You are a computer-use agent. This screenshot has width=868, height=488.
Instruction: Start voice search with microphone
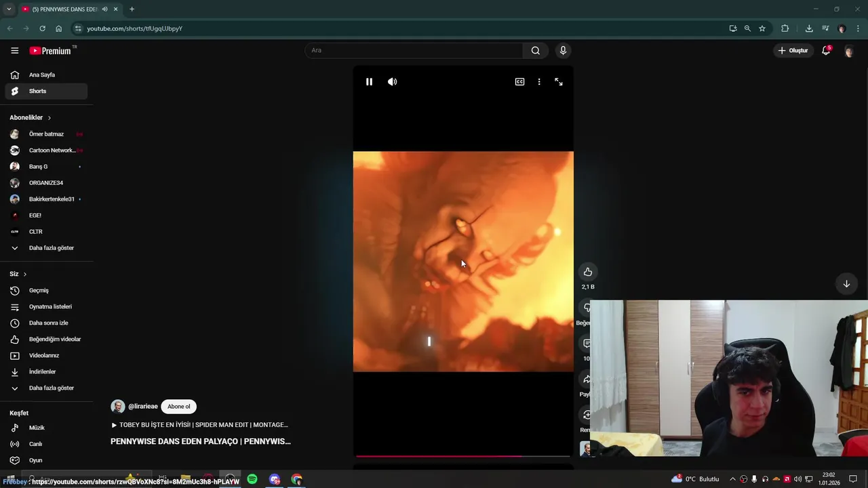coord(563,50)
